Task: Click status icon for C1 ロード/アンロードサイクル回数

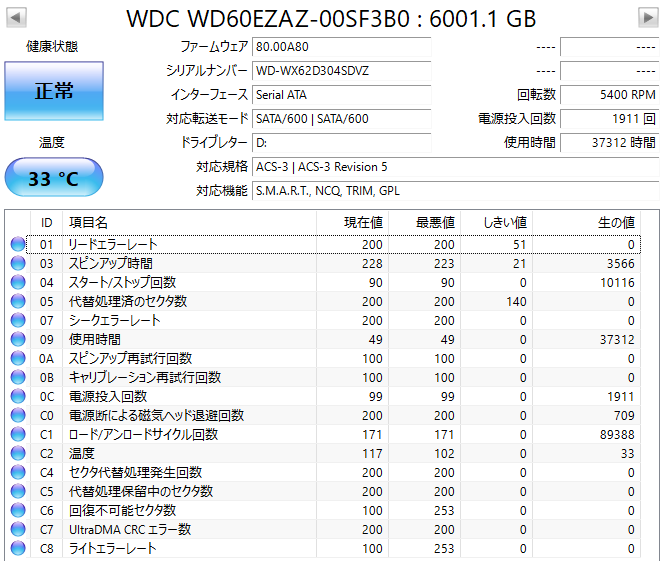Action: pyautogui.click(x=18, y=435)
